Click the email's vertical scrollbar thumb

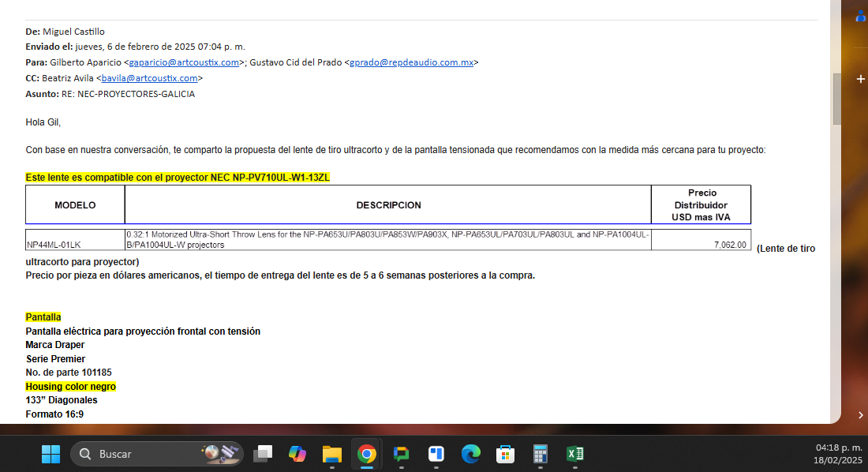836,99
